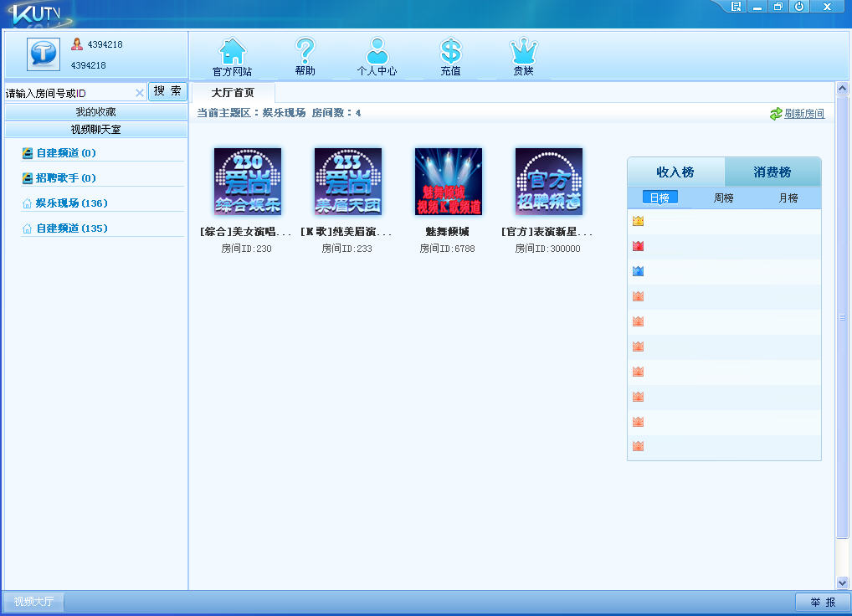Select the 周榜 weekly ranking tab
Image resolution: width=852 pixels, height=616 pixels.
[x=724, y=197]
